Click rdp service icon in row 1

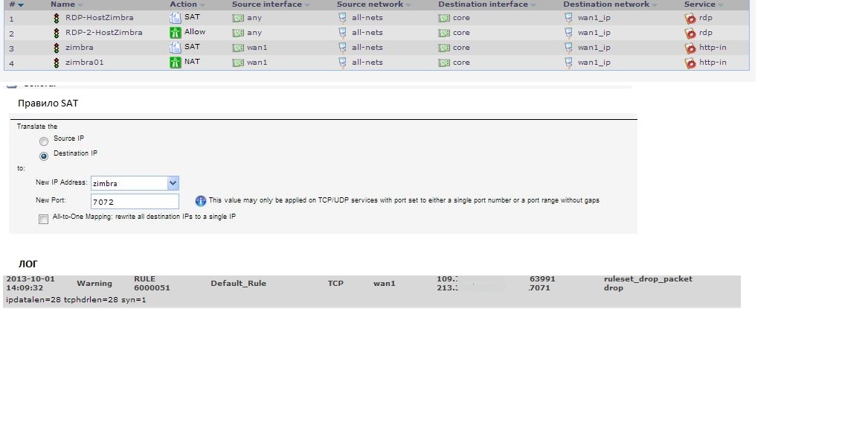click(x=689, y=19)
